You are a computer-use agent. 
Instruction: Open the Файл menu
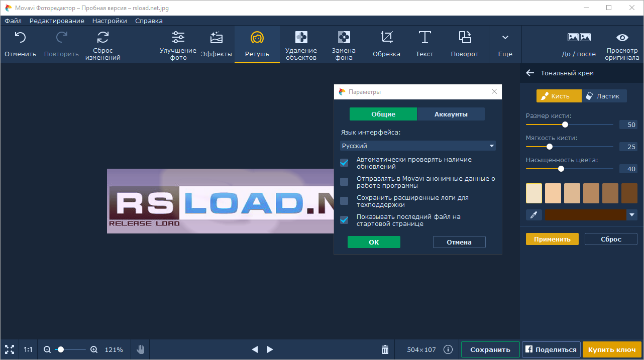[x=13, y=21]
